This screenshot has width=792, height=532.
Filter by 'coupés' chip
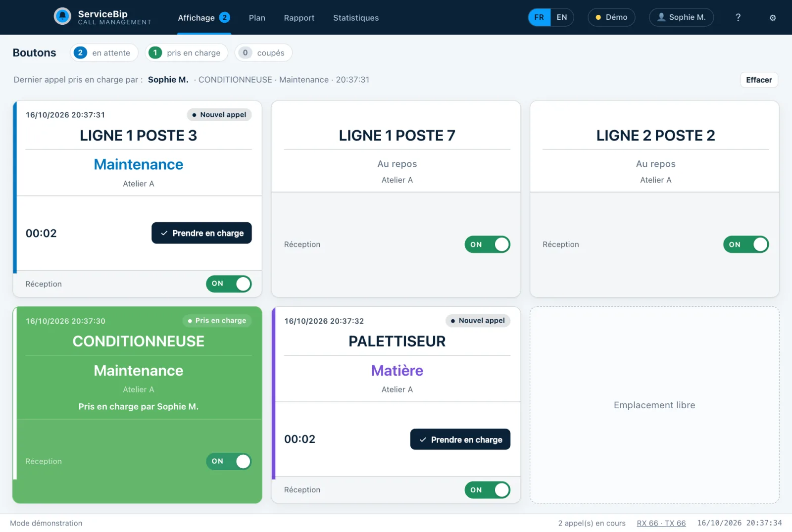point(263,53)
